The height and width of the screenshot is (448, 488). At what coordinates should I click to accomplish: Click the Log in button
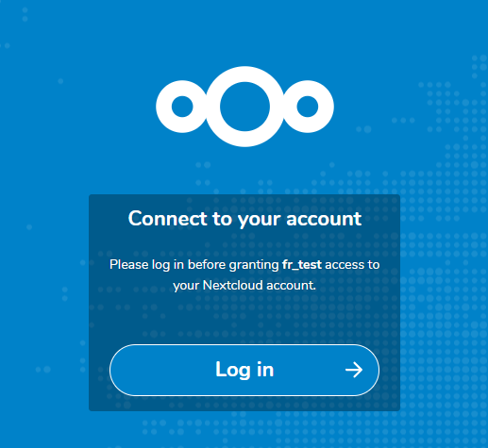pos(244,370)
